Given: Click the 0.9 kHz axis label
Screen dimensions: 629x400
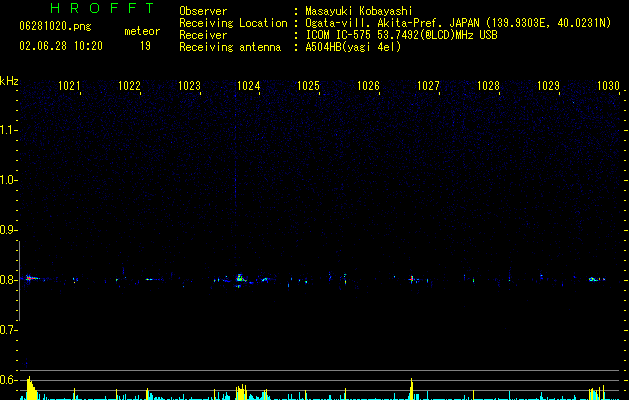Looking at the screenshot, I should click(x=7, y=230).
